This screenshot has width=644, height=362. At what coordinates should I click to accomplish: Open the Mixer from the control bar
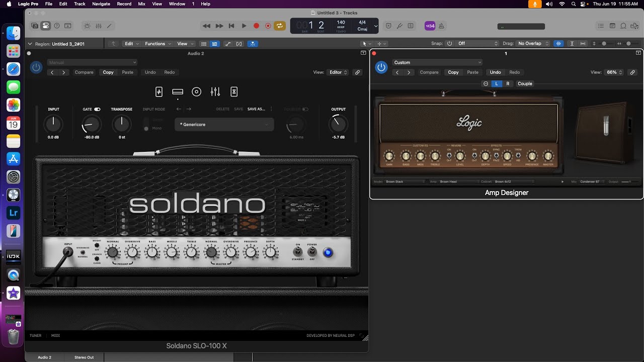(99, 26)
